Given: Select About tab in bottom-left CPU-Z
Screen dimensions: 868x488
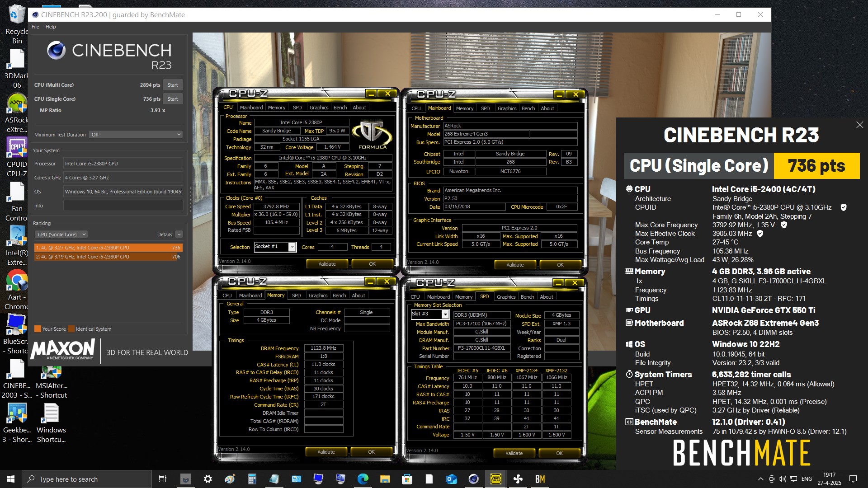Looking at the screenshot, I should (359, 296).
